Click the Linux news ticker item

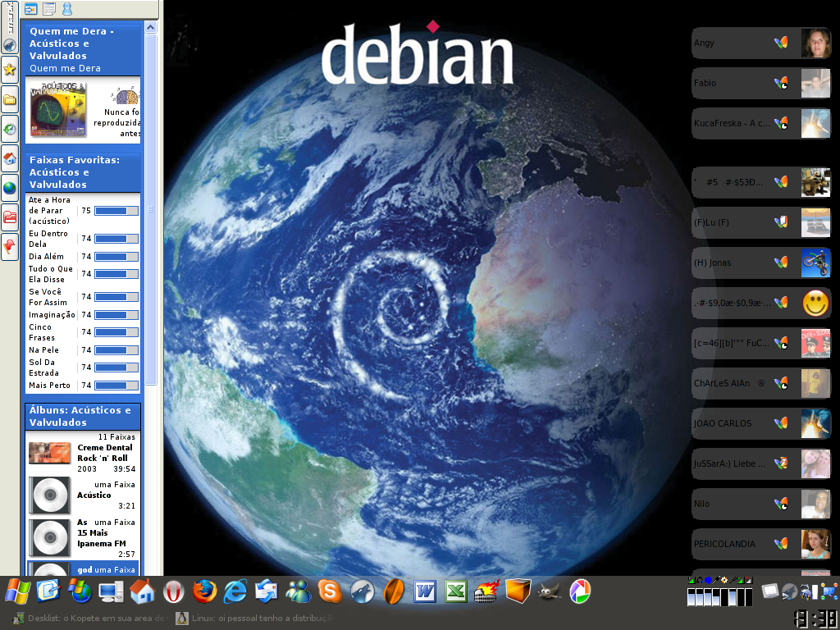pos(255,619)
